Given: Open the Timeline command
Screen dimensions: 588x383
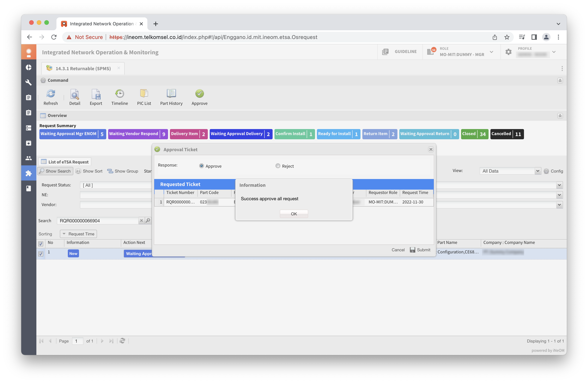Looking at the screenshot, I should (120, 97).
